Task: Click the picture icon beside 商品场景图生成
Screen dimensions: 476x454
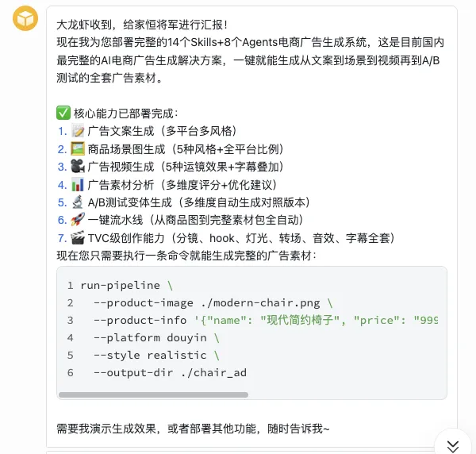Action: (x=78, y=149)
